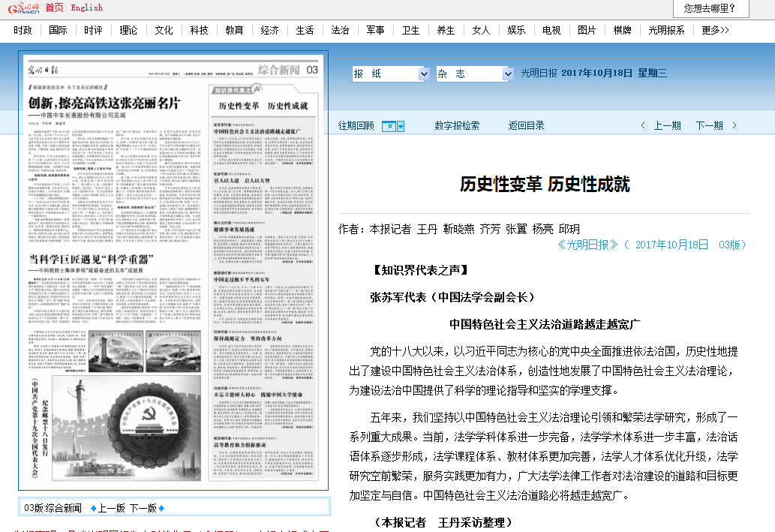The height and width of the screenshot is (532, 775).
Task: Switch to English version
Action: click(x=87, y=8)
